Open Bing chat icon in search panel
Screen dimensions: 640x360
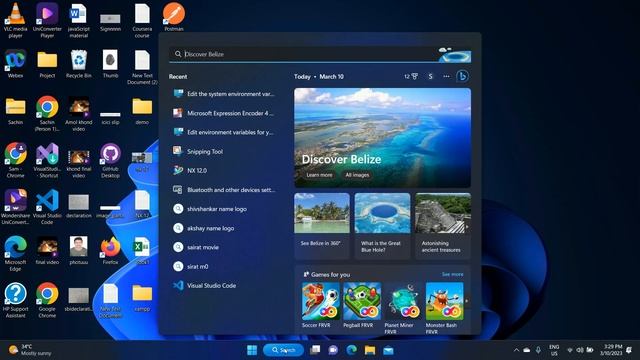[x=462, y=76]
